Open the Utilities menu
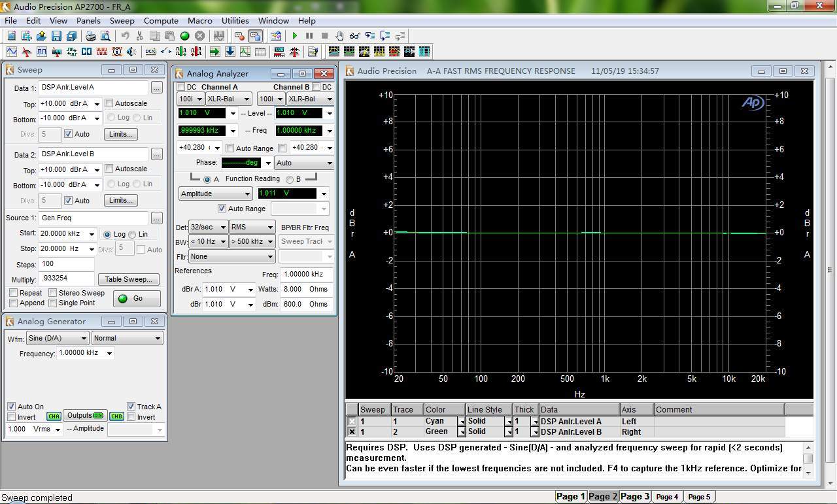This screenshot has height=504, width=837. tap(235, 21)
